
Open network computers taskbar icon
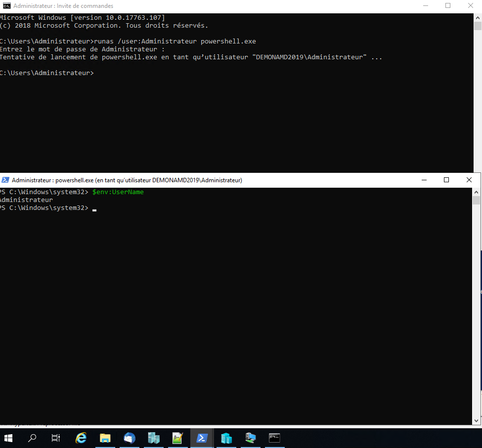point(250,438)
